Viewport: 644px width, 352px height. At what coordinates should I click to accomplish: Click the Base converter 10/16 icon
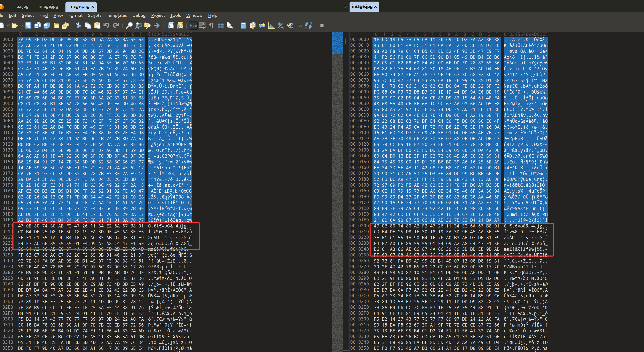309,25
